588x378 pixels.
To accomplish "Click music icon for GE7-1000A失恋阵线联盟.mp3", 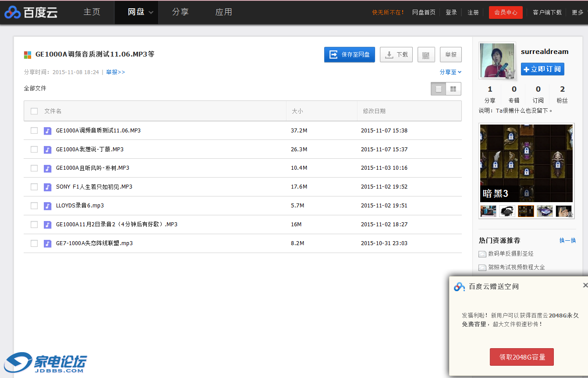I will [x=48, y=243].
